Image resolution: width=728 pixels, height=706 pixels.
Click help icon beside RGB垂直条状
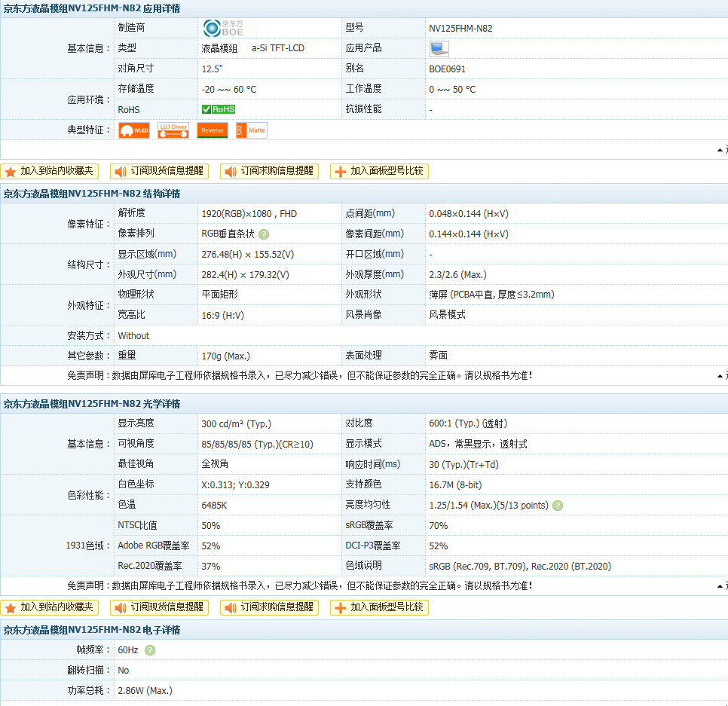(x=264, y=234)
